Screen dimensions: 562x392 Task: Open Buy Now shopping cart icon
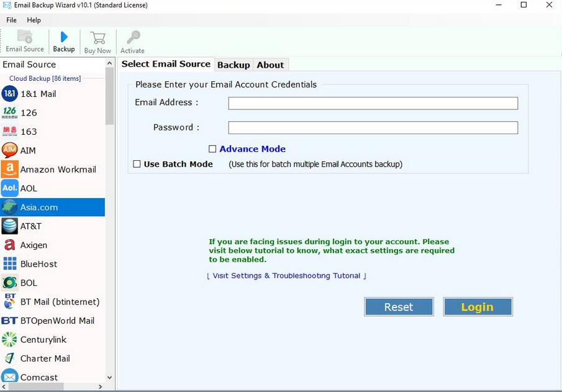pyautogui.click(x=98, y=38)
